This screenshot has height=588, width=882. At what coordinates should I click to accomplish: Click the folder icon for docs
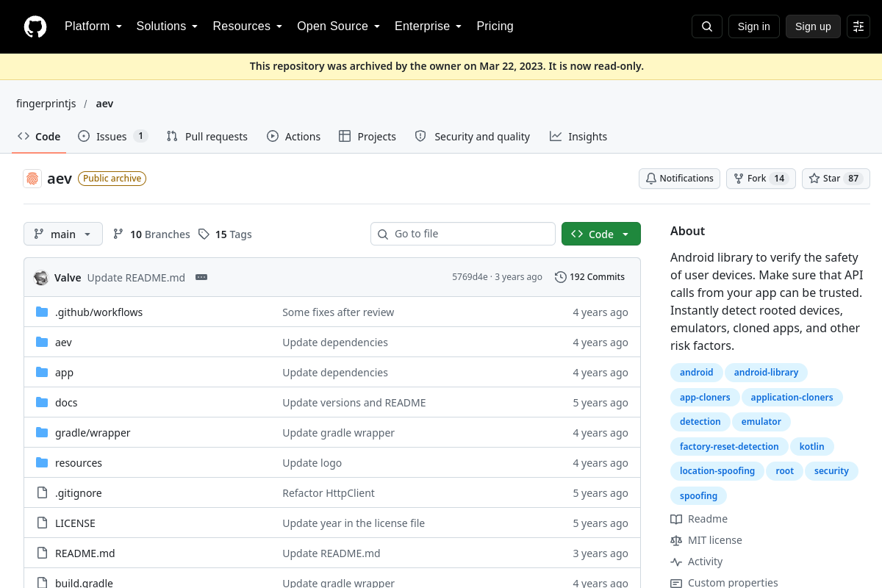coord(42,403)
